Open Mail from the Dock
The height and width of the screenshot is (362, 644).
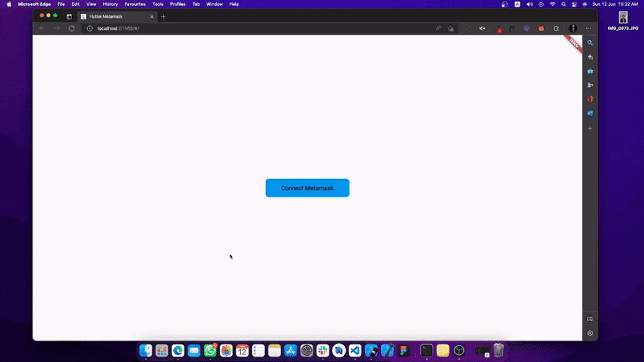[x=194, y=351]
